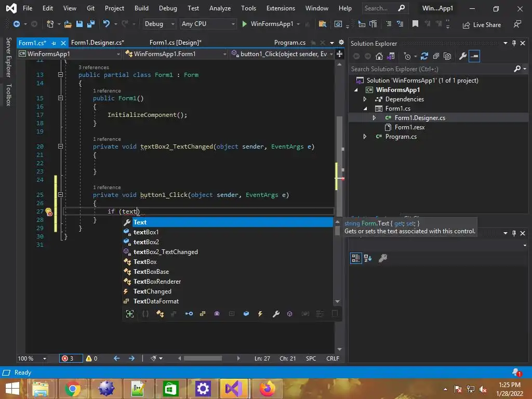Collapse the Form1.cs tree node
This screenshot has height=399, width=532.
pyautogui.click(x=365, y=109)
